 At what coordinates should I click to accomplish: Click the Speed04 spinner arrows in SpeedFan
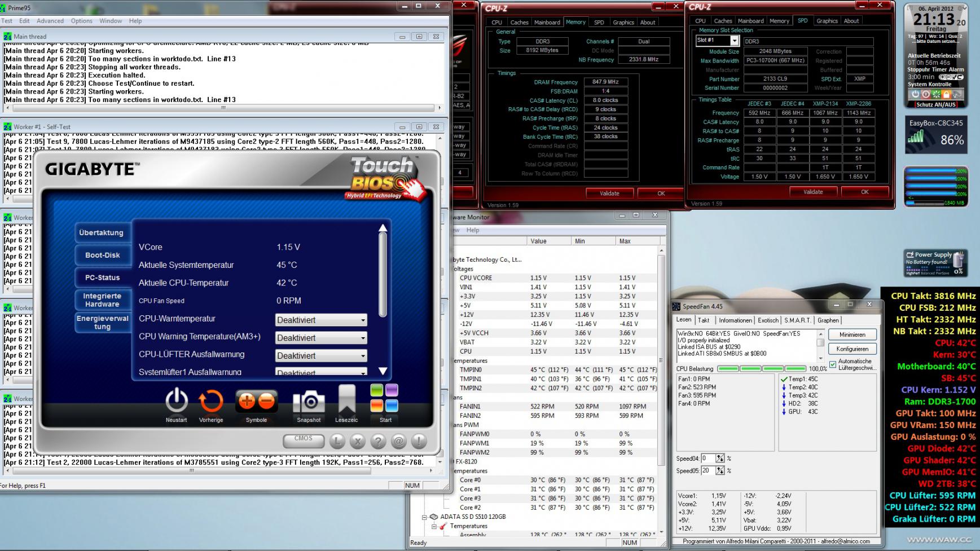coord(720,459)
